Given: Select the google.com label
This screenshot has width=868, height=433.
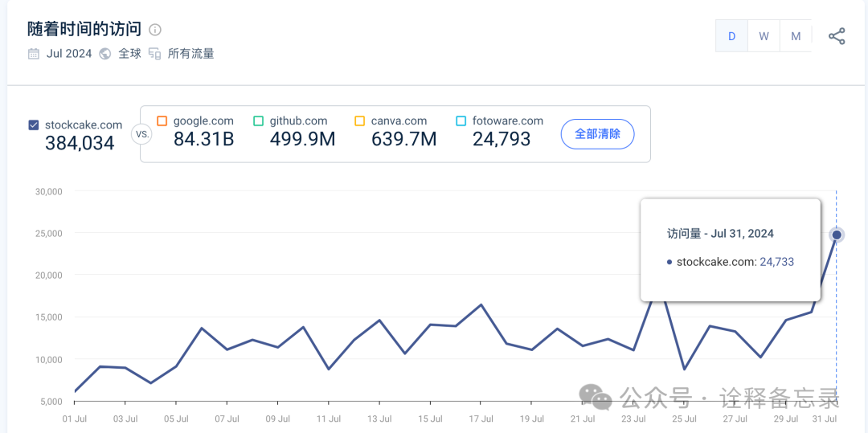Looking at the screenshot, I should tap(203, 121).
